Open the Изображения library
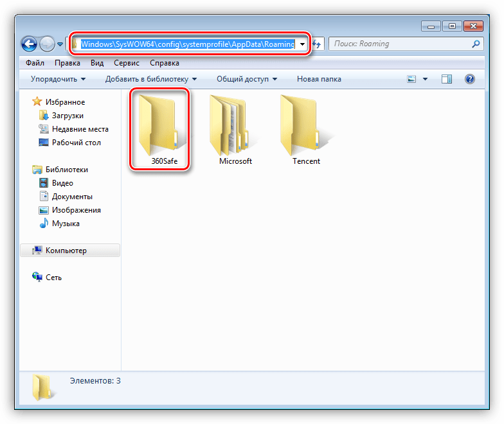504x424 pixels. pyautogui.click(x=76, y=210)
